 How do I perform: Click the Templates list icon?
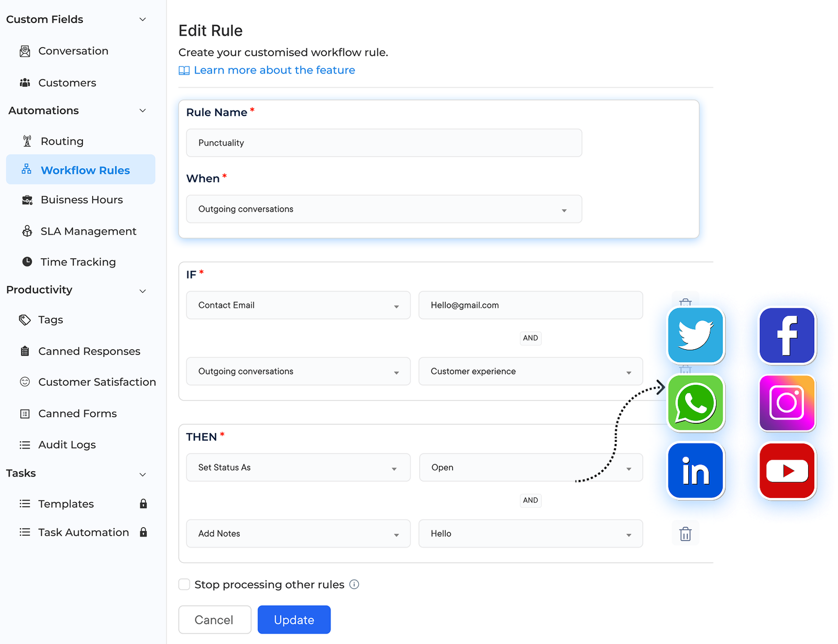coord(25,504)
